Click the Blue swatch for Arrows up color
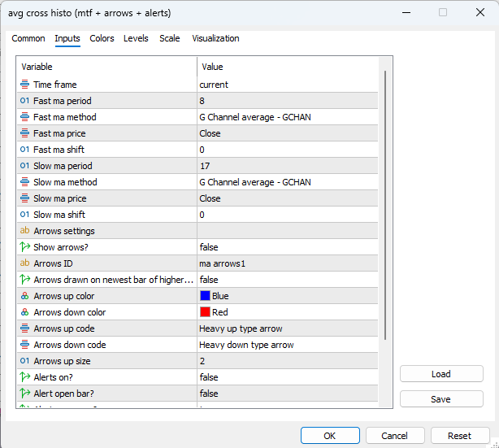This screenshot has width=499, height=448. pyautogui.click(x=205, y=296)
